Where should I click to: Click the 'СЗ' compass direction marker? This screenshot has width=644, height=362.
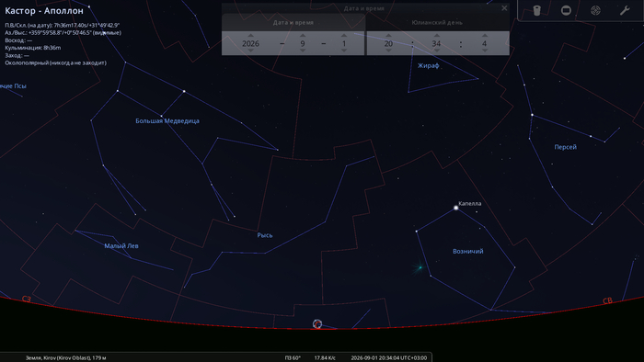tap(27, 300)
